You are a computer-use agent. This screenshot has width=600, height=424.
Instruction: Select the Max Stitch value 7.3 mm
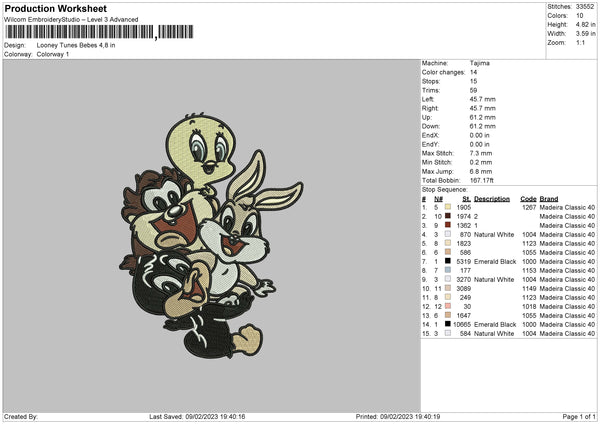pos(481,153)
